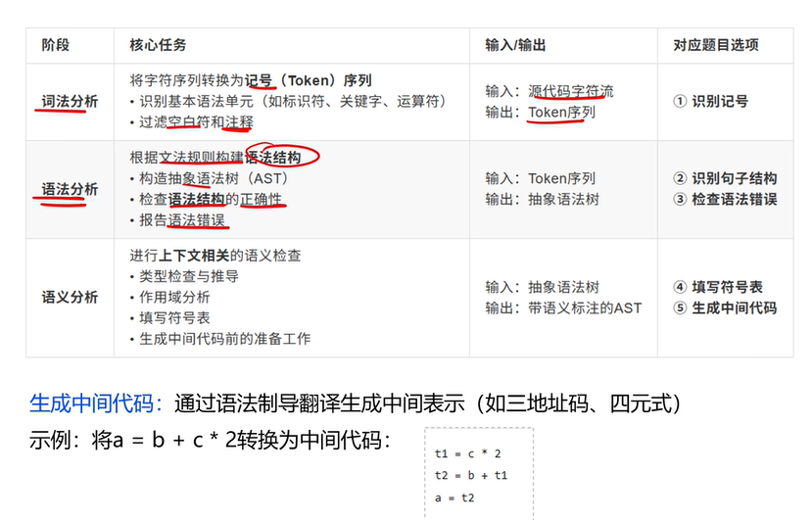Click the line 根据文法规则构建语法结构
Screen dimensions: 812x520
pos(215,157)
